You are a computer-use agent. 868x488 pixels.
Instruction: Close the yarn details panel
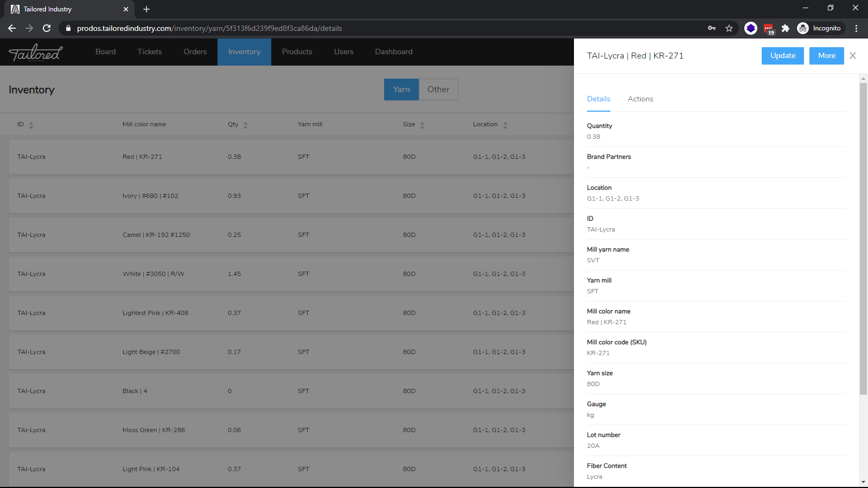pos(853,56)
